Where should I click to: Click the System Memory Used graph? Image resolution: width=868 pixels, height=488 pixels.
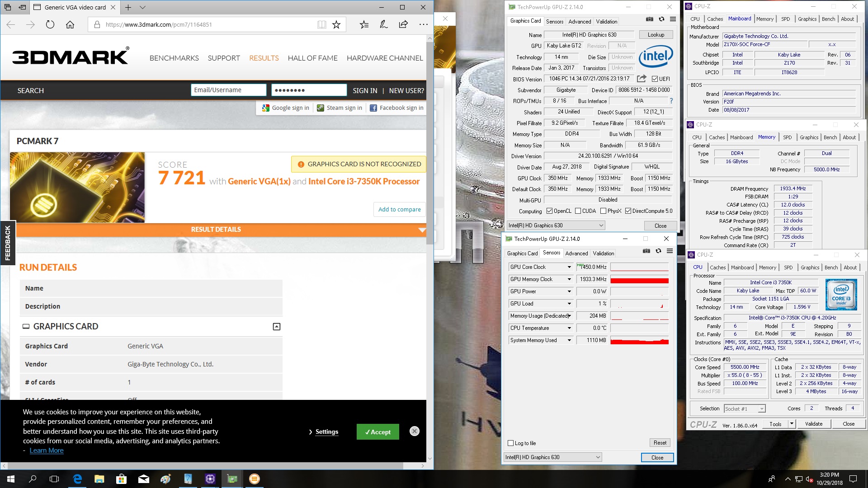(639, 340)
